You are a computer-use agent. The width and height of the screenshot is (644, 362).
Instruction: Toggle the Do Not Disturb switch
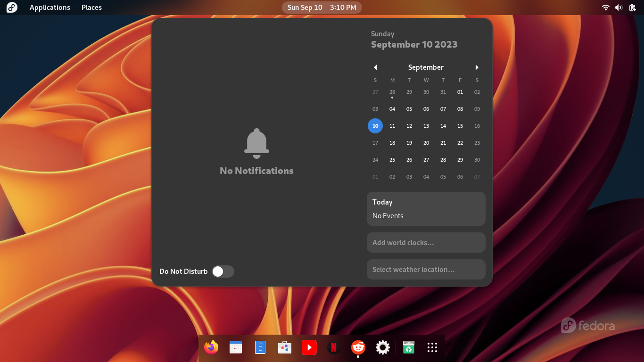tap(223, 271)
